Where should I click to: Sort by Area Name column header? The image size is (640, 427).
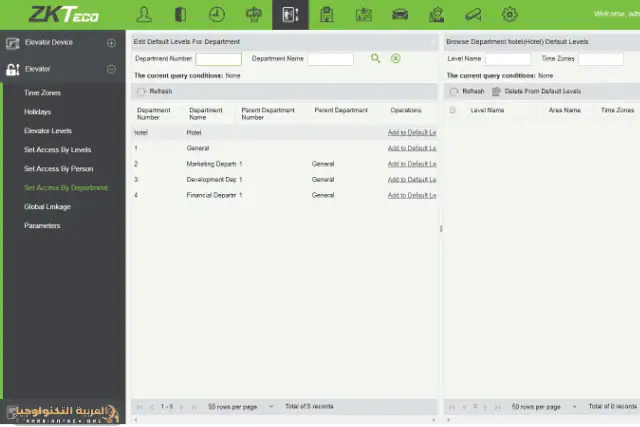(x=564, y=110)
